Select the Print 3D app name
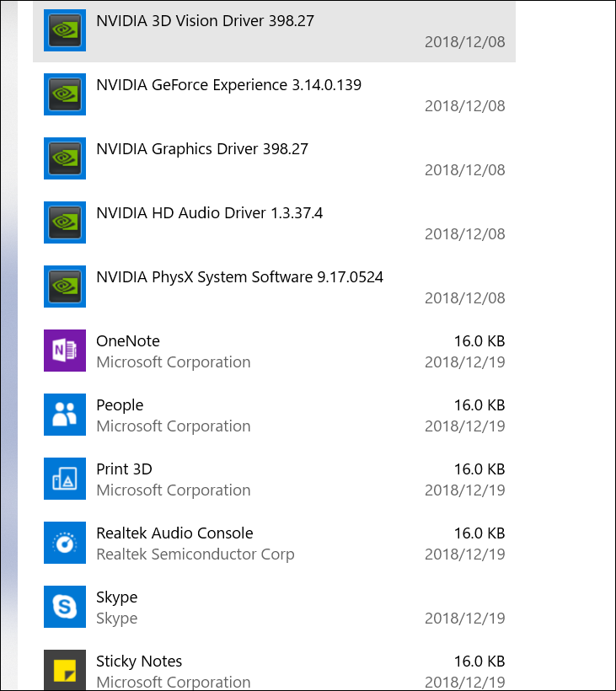The width and height of the screenshot is (616, 691). point(124,469)
